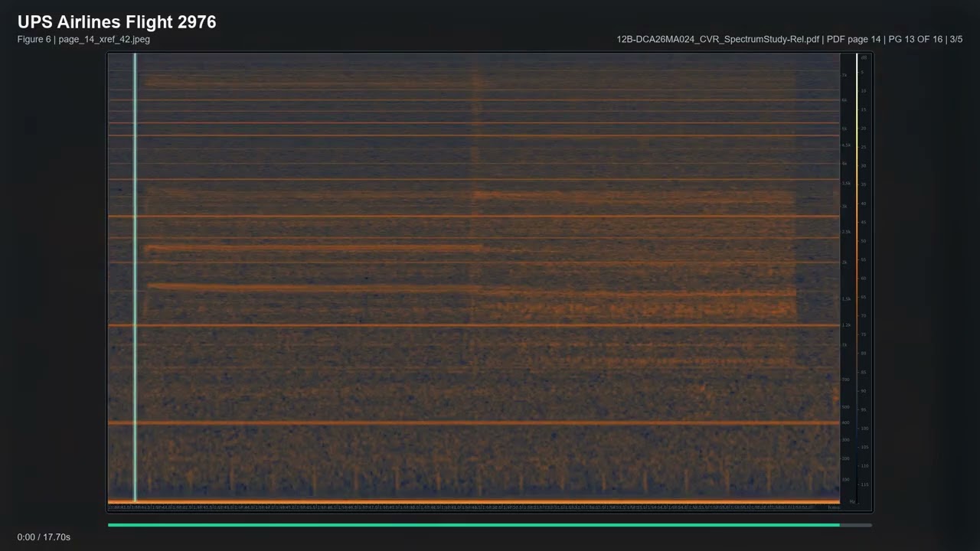980x551 pixels.
Task: Click the 7k frequency axis label
Action: pos(844,75)
